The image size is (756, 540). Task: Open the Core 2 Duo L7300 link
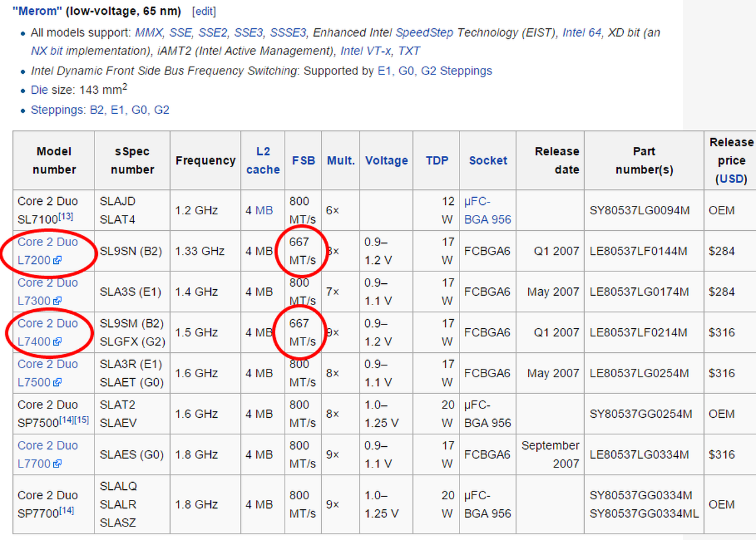click(48, 292)
